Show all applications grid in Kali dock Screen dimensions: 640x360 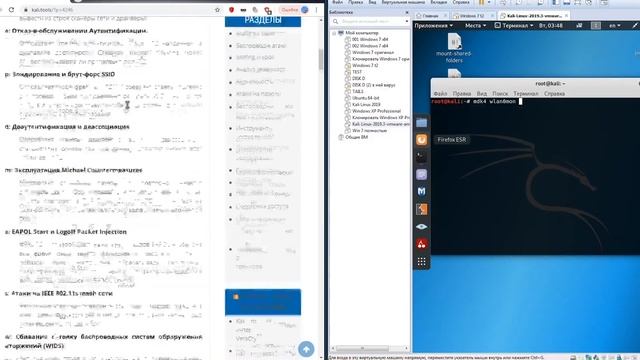click(422, 262)
